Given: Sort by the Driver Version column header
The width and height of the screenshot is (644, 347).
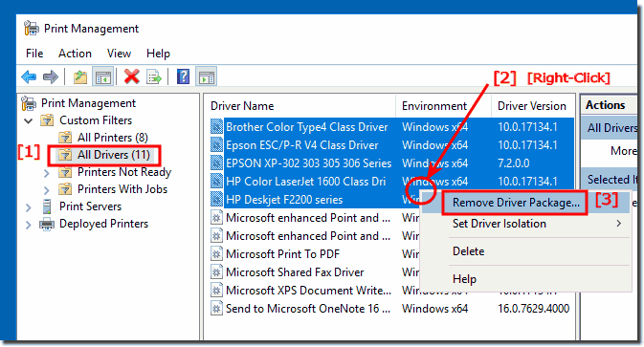Looking at the screenshot, I should pos(533,106).
